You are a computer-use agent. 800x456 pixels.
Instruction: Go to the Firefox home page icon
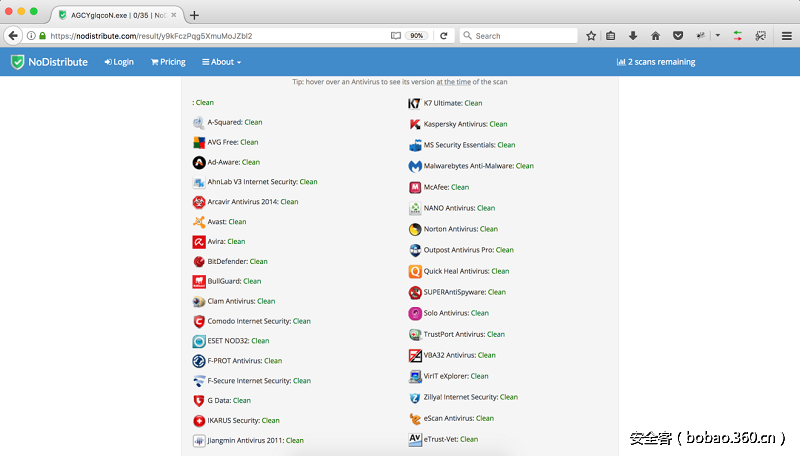(x=655, y=35)
